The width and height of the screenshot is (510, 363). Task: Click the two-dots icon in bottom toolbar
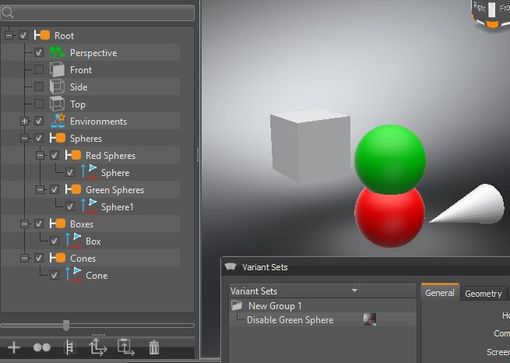pyautogui.click(x=42, y=347)
